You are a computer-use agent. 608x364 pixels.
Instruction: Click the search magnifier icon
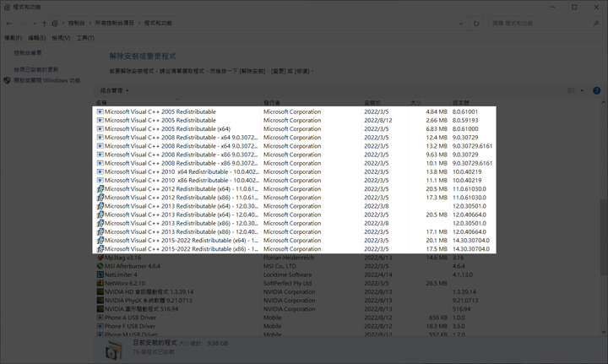click(596, 24)
